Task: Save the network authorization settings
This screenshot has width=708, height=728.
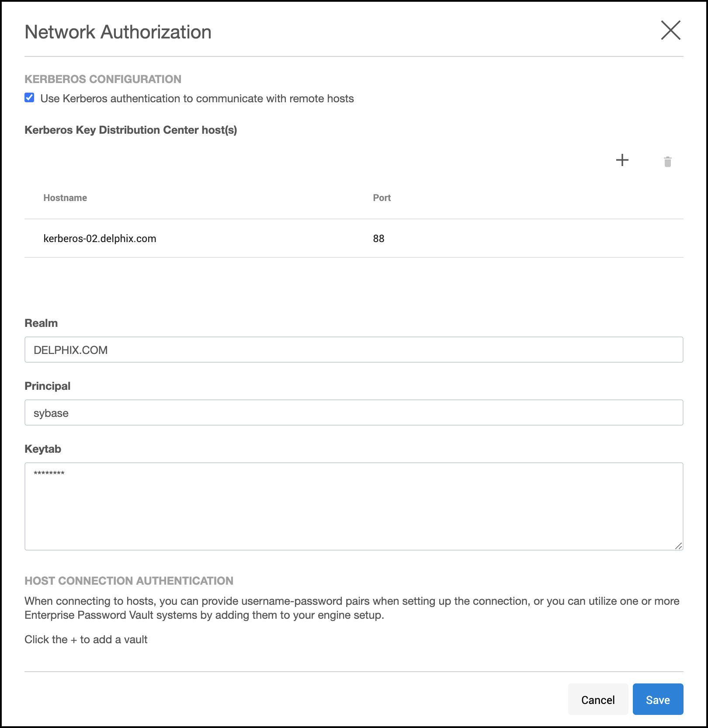Action: [x=657, y=700]
